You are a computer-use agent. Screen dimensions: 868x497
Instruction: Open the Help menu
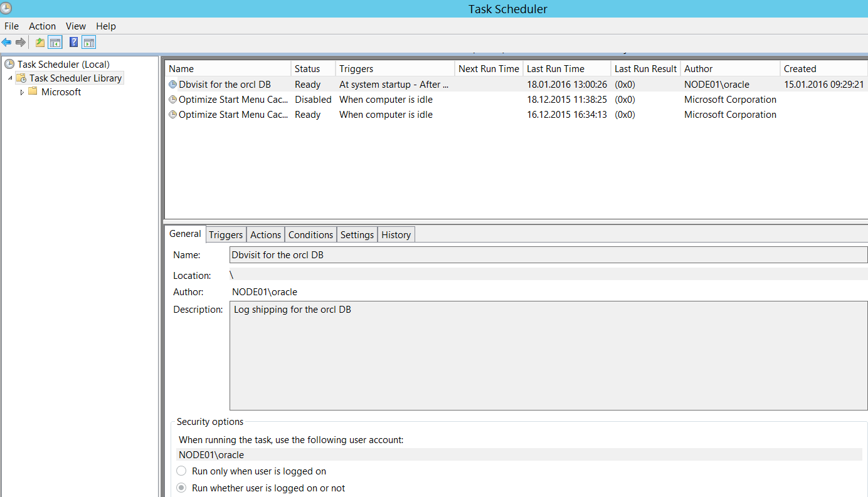(106, 26)
